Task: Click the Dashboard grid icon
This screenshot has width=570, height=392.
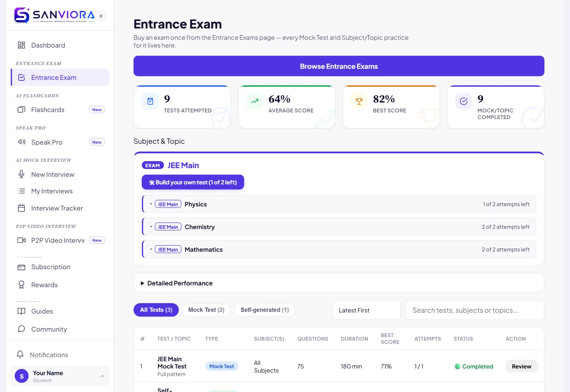Action: pyautogui.click(x=21, y=45)
